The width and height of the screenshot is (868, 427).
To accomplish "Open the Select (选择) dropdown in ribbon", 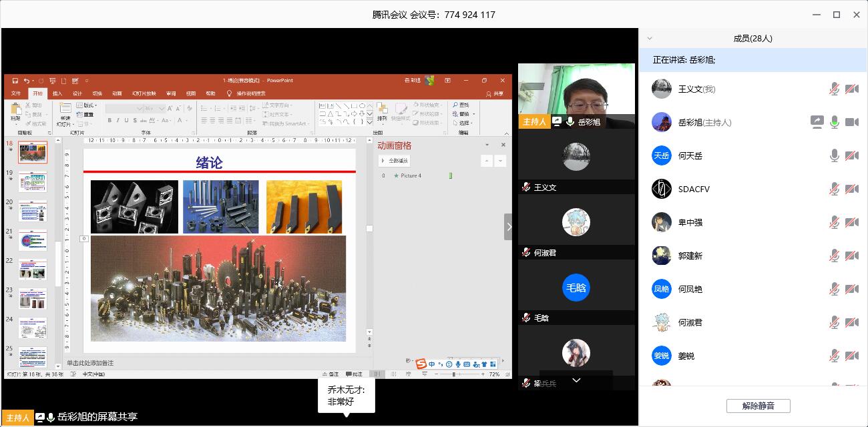I will point(463,123).
